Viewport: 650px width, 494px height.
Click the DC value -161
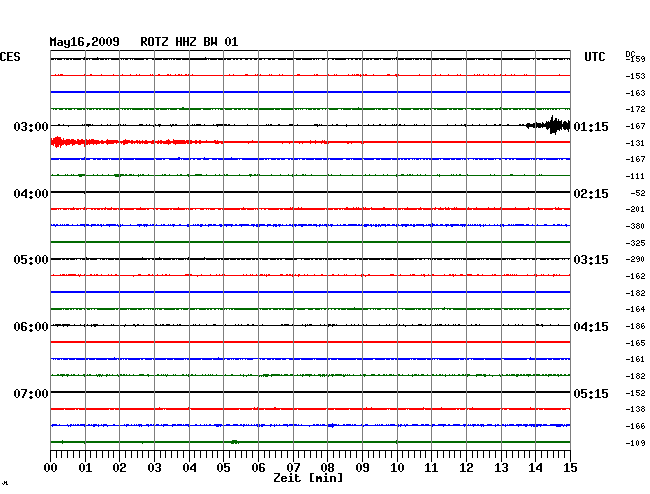click(635, 359)
